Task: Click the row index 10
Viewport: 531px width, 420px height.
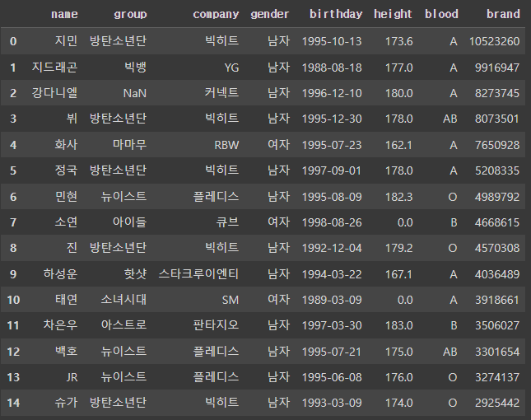Action: (x=13, y=300)
